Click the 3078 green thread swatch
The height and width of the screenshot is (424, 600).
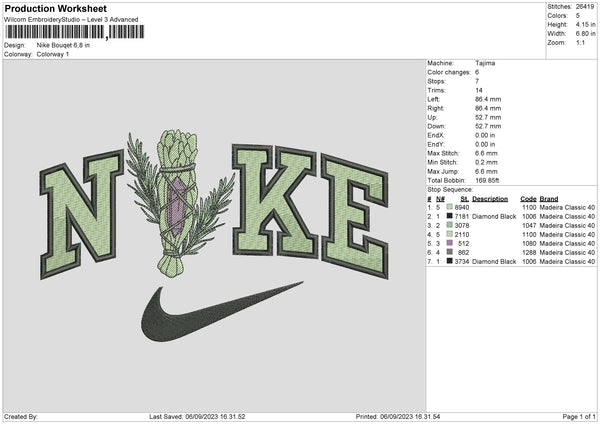pyautogui.click(x=452, y=224)
